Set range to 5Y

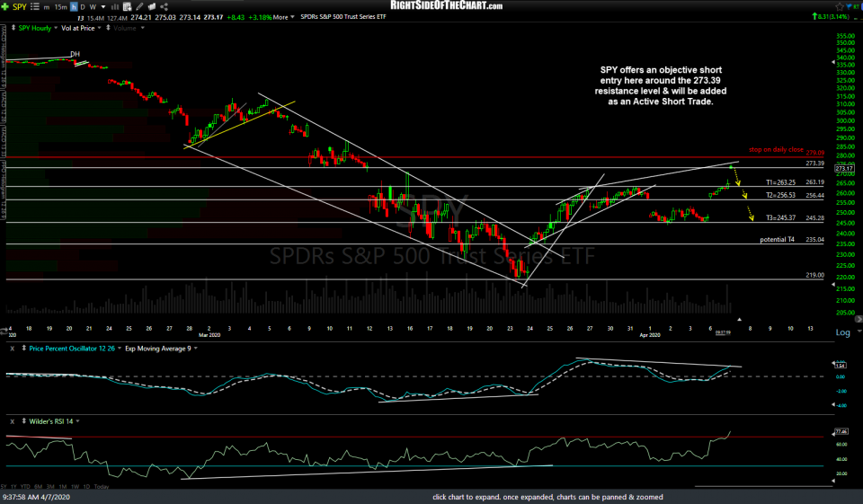4,486
